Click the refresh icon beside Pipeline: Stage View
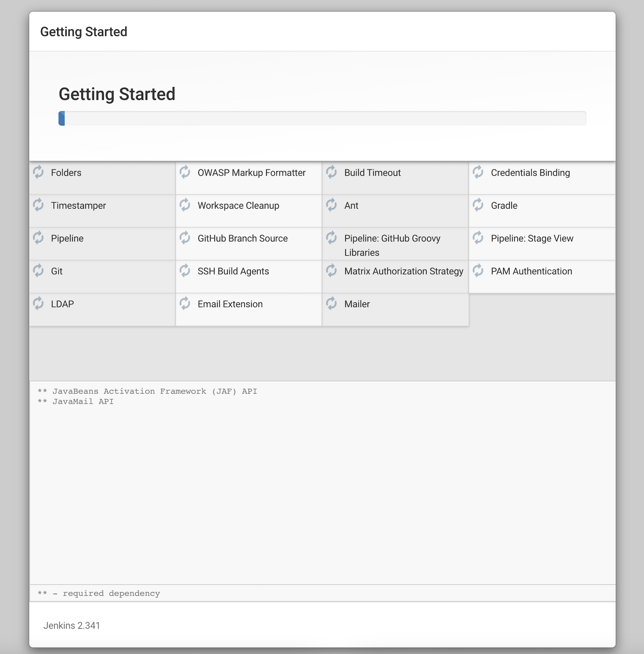This screenshot has height=654, width=644. coord(478,238)
